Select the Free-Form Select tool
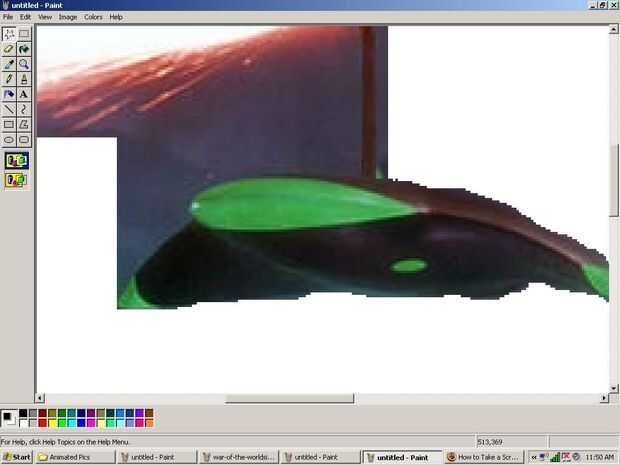Viewport: 620px width, 465px height. point(9,34)
